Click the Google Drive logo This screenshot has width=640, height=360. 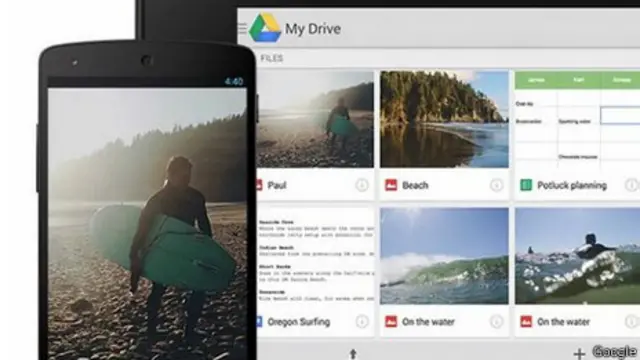pyautogui.click(x=265, y=27)
